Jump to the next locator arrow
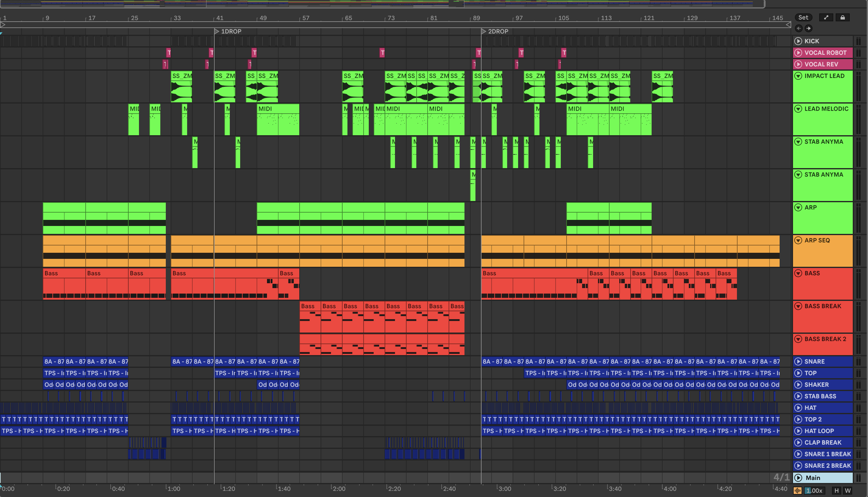Screen dimensions: 868x497 coord(808,28)
